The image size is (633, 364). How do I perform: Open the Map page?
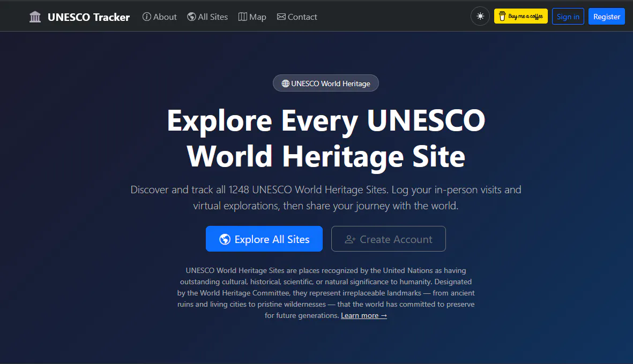[x=252, y=17]
